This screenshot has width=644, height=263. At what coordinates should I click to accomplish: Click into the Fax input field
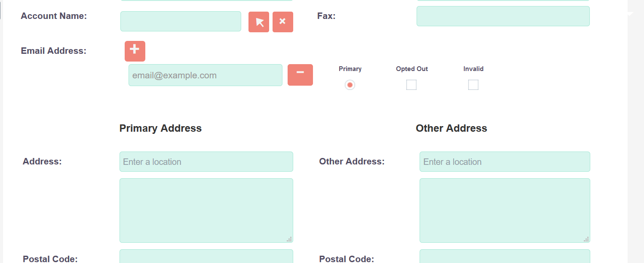[x=503, y=16]
